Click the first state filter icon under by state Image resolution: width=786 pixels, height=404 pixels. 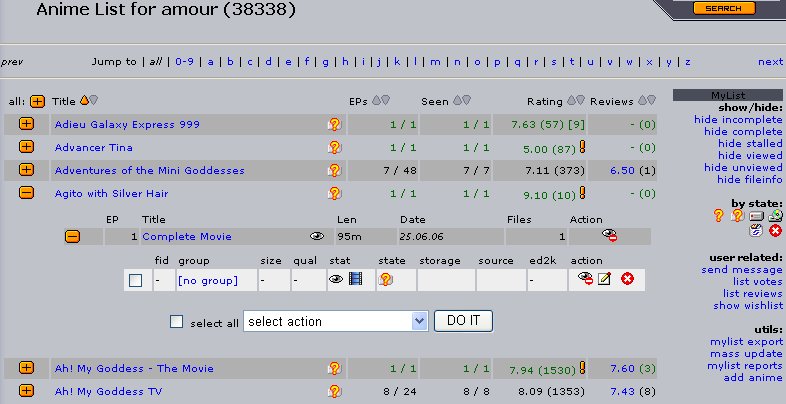(x=718, y=215)
